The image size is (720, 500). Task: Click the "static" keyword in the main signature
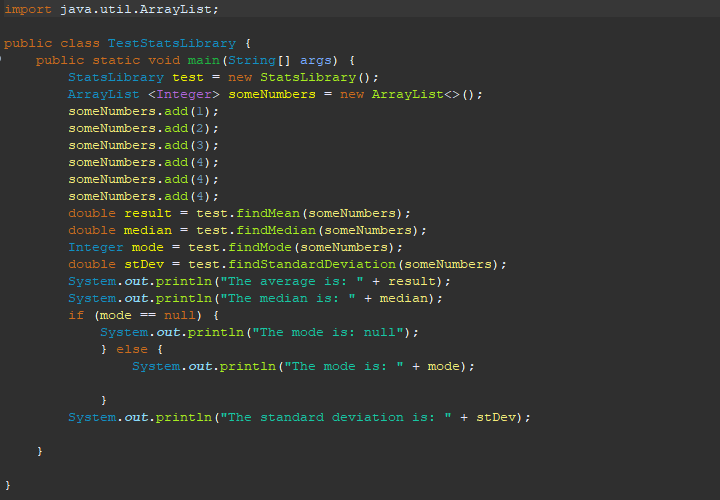(x=116, y=61)
